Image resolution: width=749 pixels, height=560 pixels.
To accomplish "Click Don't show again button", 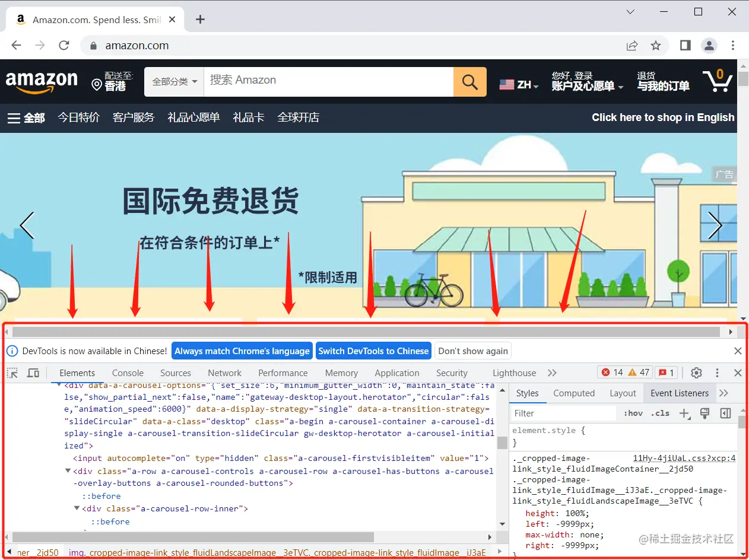I will pyautogui.click(x=473, y=351).
